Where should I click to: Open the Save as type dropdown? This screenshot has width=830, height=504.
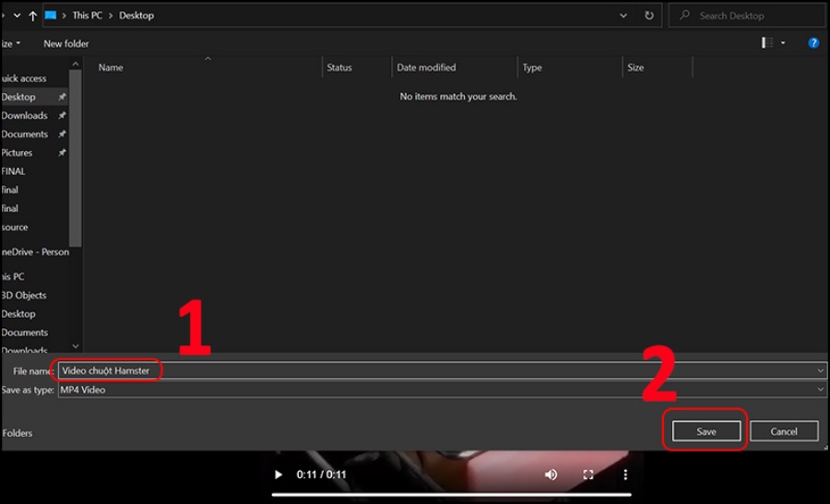coord(820,390)
